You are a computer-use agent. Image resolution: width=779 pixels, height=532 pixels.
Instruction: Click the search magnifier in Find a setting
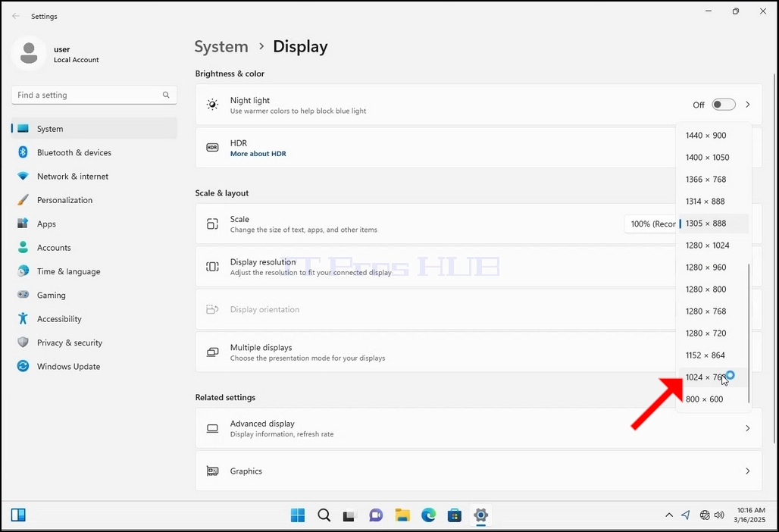click(x=166, y=95)
